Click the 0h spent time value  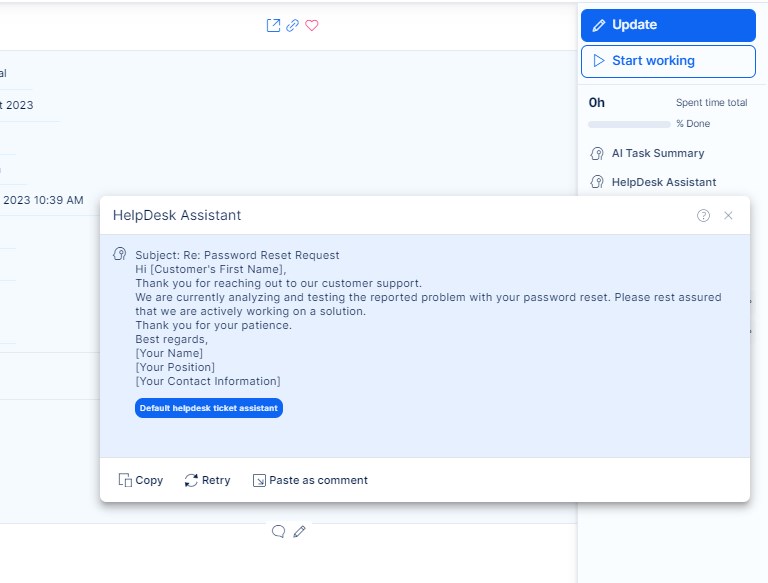pos(597,102)
